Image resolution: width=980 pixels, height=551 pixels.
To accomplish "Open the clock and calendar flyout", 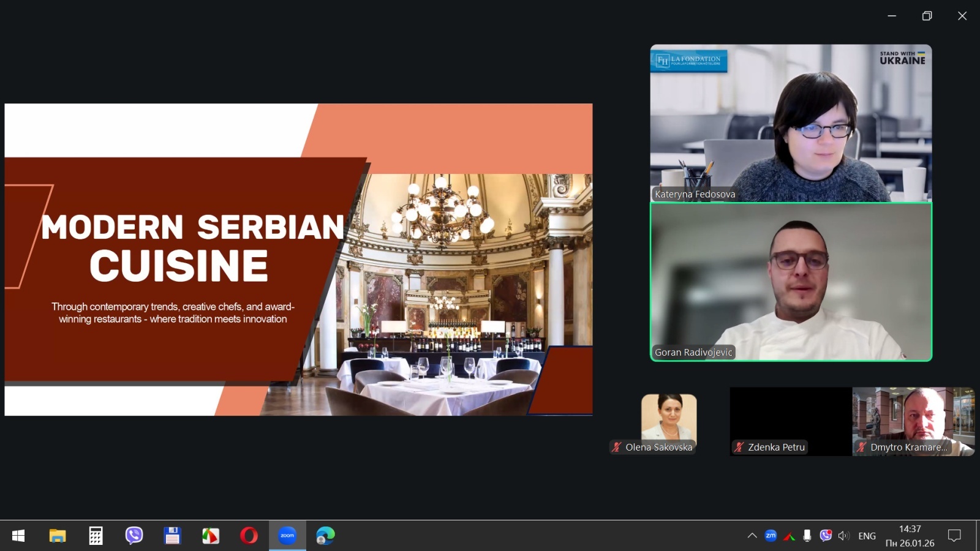I will (x=910, y=536).
